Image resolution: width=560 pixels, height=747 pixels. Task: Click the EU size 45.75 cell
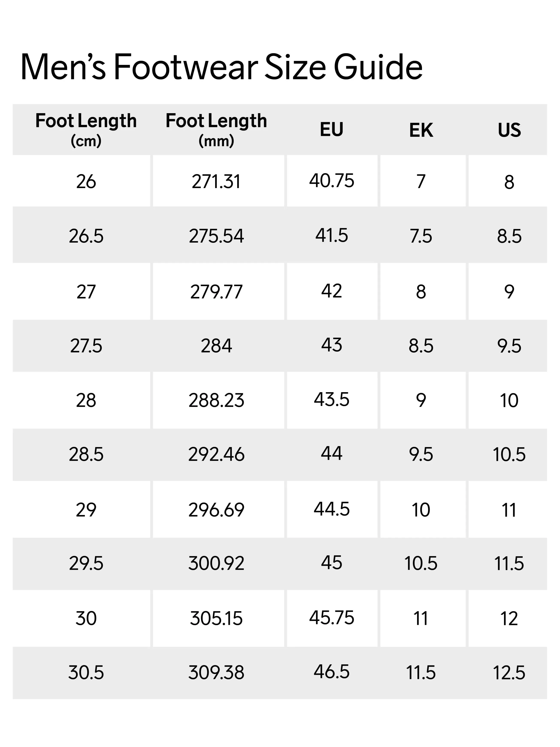331,618
